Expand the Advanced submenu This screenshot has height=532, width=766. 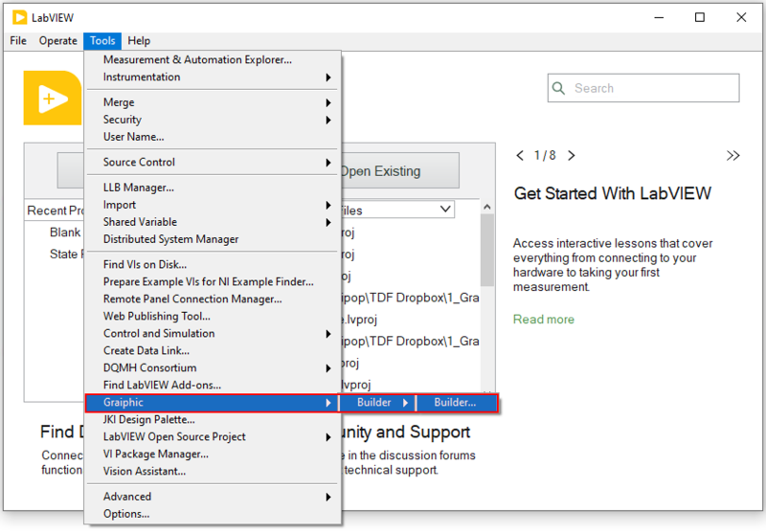coord(212,497)
